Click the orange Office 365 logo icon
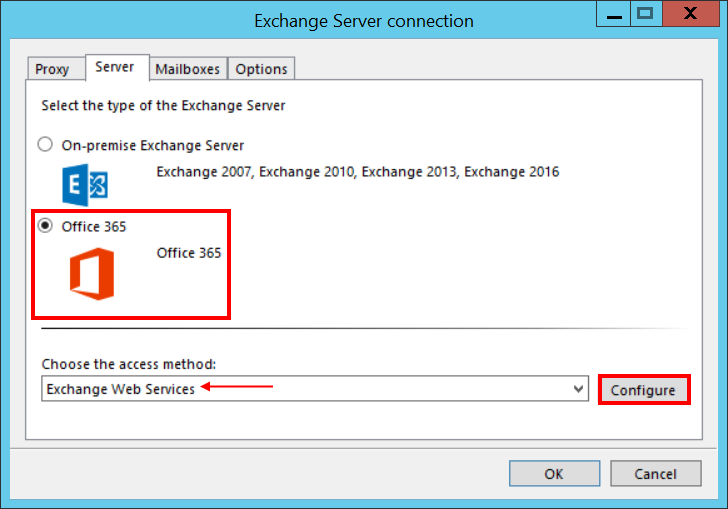The height and width of the screenshot is (509, 728). [x=91, y=273]
